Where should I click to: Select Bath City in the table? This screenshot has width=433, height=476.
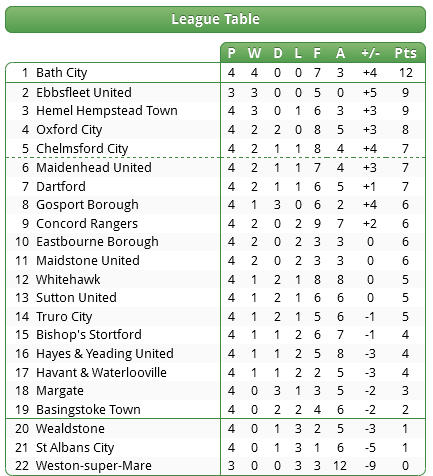click(62, 73)
